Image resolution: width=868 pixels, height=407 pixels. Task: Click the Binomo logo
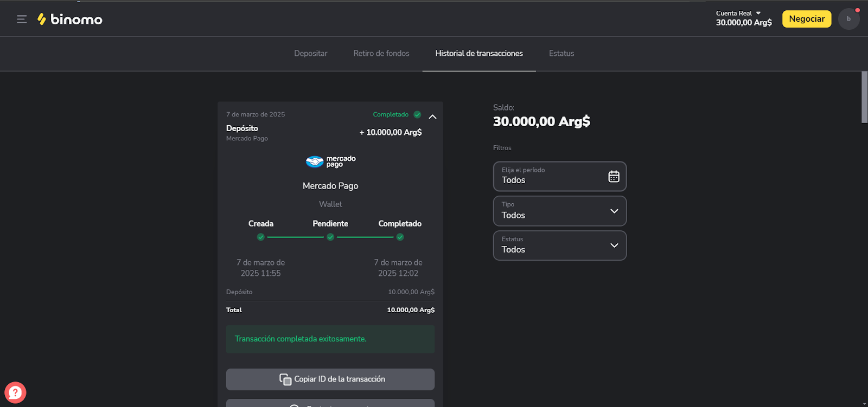tap(69, 20)
